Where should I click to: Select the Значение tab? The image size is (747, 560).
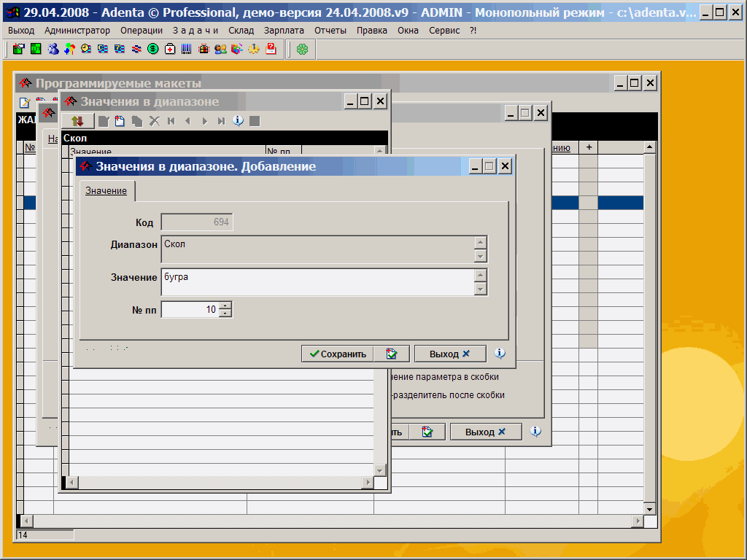pos(106,191)
